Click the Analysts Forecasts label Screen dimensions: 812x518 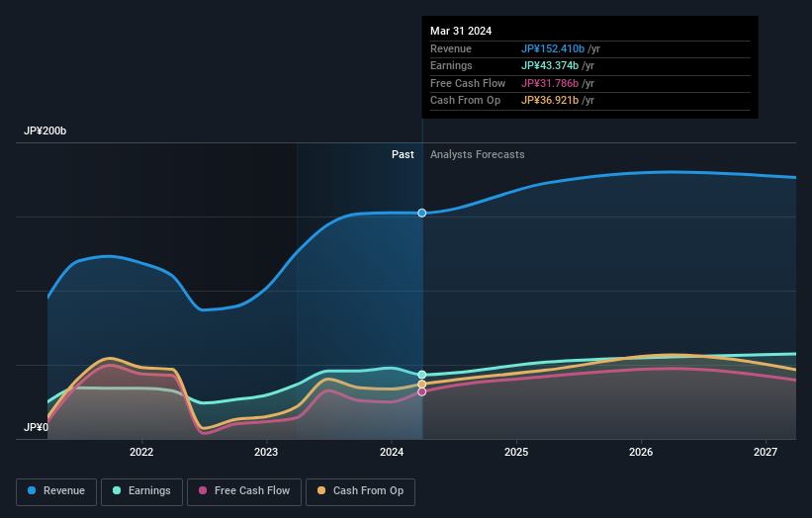click(x=477, y=154)
